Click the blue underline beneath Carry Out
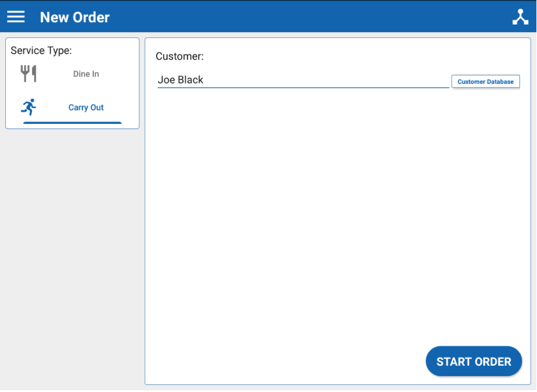Viewport: 537px width, 392px height. 72,123
